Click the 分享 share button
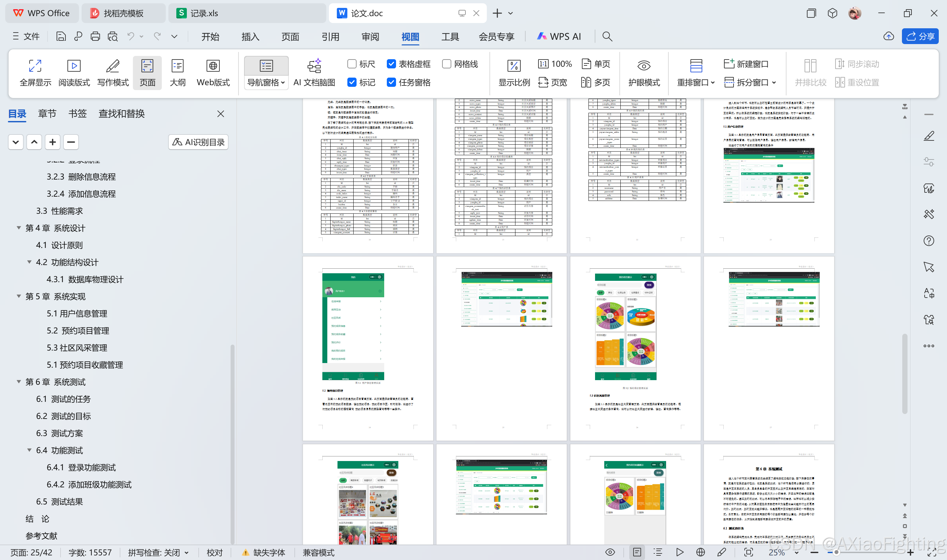This screenshot has height=560, width=947. [x=920, y=36]
